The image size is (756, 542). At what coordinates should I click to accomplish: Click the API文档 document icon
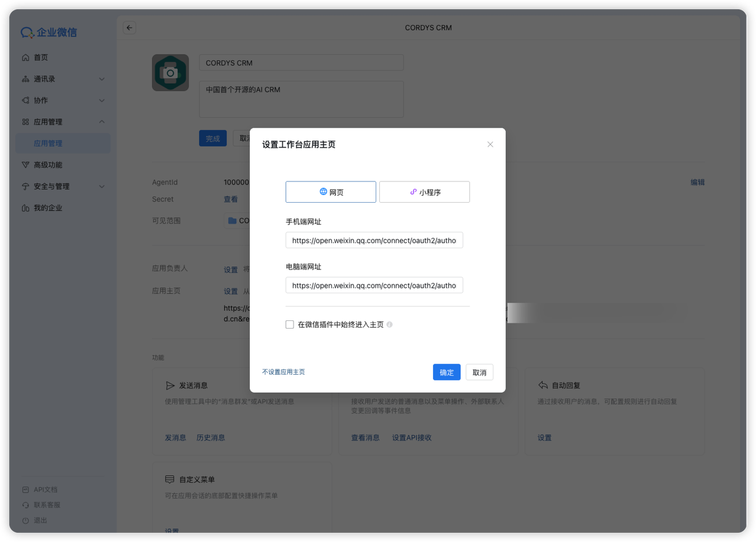pyautogui.click(x=25, y=489)
